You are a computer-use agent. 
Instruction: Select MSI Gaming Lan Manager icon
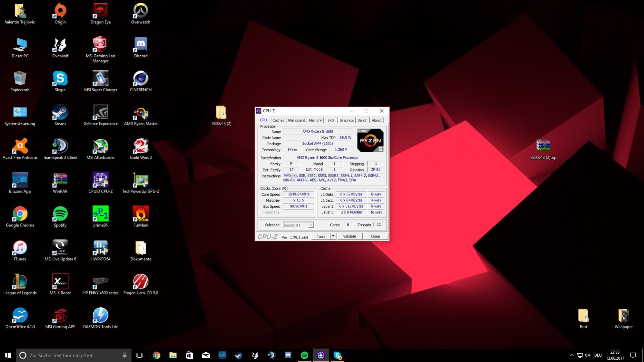100,50
